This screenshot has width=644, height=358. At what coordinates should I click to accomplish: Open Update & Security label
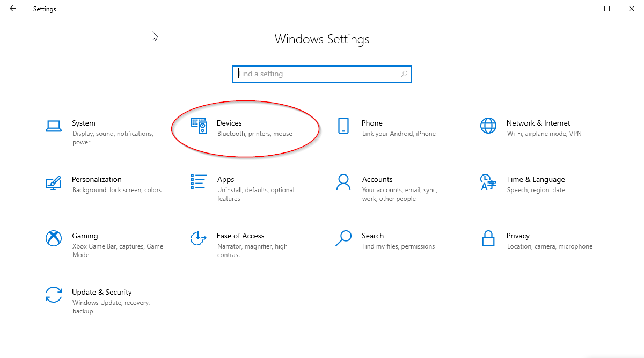[102, 292]
